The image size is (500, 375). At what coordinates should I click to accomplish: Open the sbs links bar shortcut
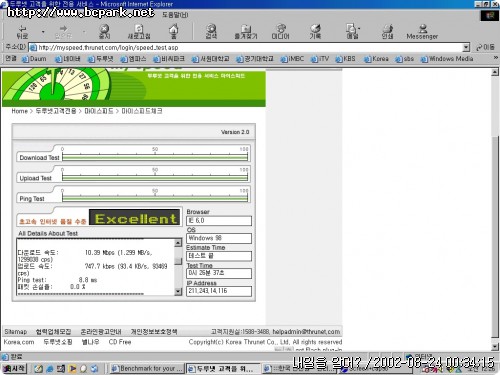405,59
